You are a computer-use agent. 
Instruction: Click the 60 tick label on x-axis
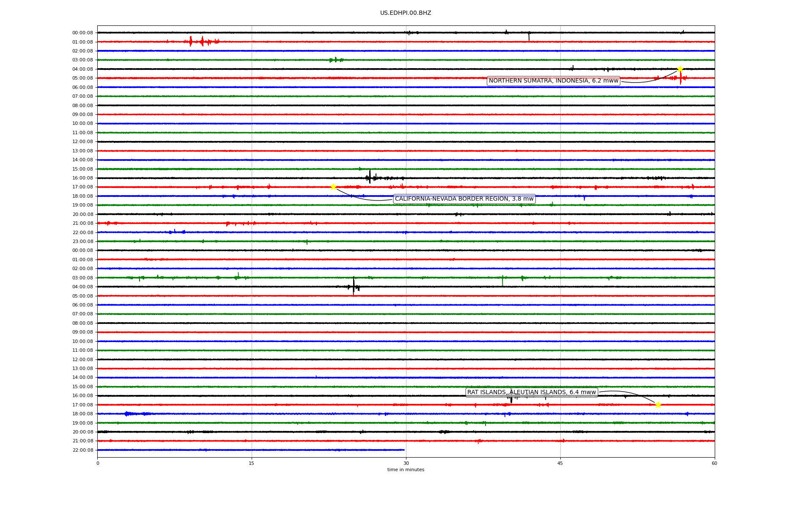point(714,463)
